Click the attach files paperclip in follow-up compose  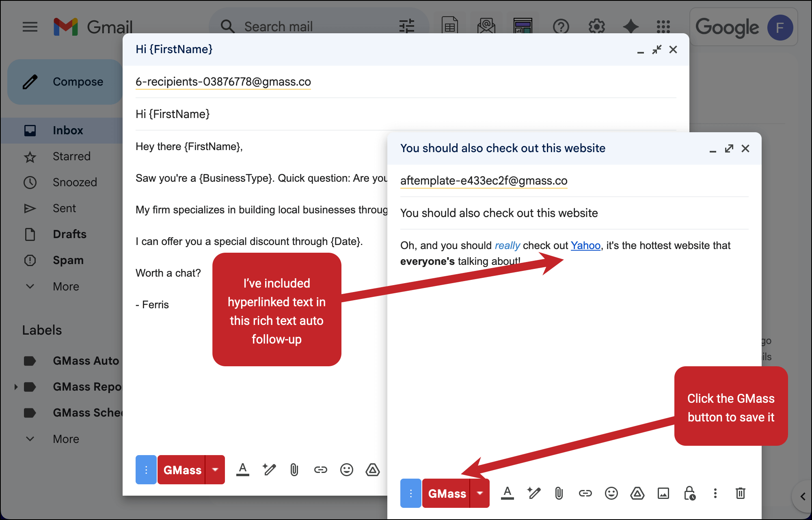coord(559,494)
